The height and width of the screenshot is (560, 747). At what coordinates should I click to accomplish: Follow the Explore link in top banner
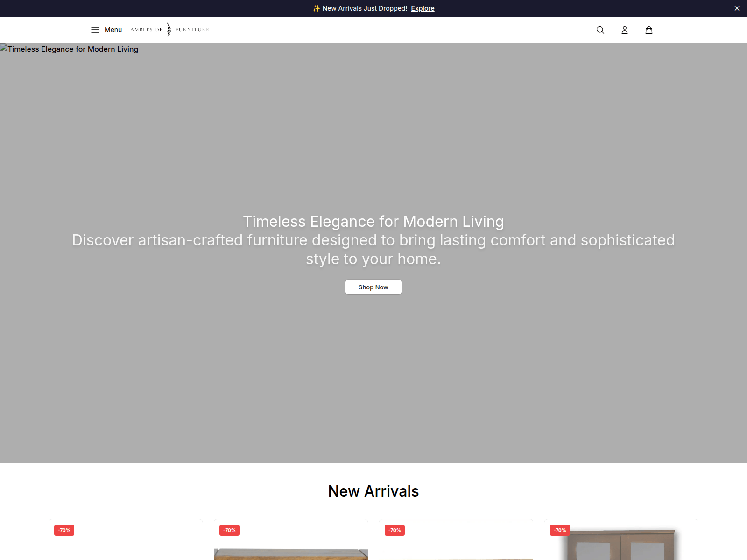click(x=423, y=8)
